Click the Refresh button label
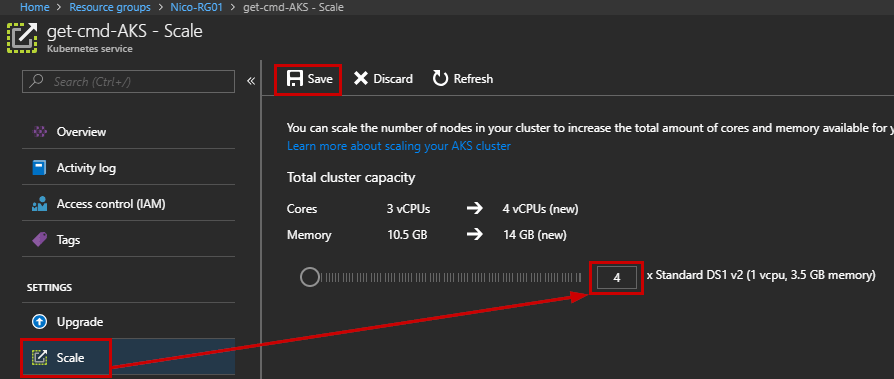 coord(473,79)
